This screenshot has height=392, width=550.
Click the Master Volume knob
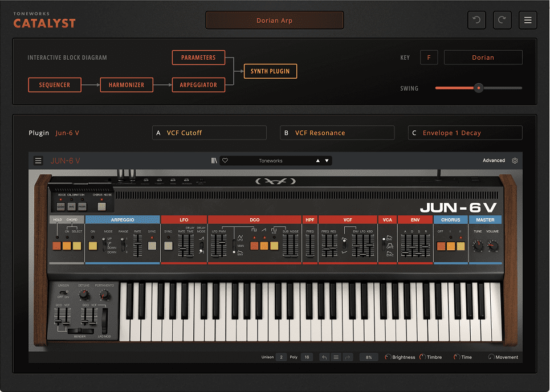[493, 246]
